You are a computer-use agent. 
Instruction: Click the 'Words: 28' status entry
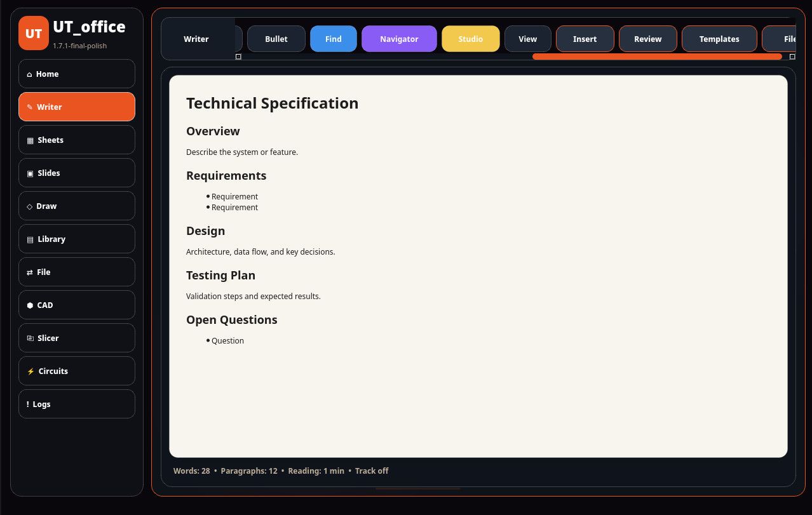coord(192,471)
